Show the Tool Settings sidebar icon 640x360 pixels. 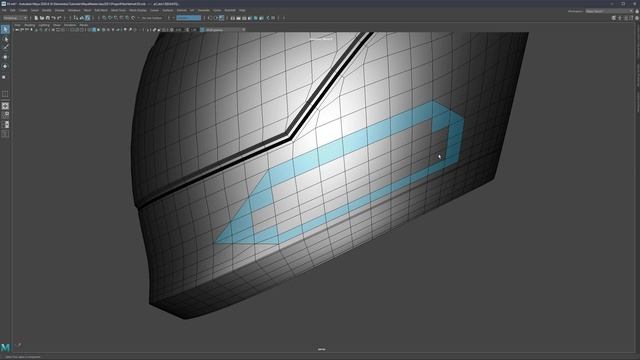631,18
